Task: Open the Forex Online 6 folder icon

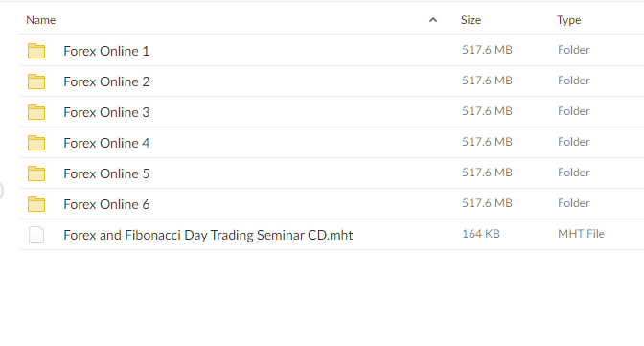Action: click(36, 204)
